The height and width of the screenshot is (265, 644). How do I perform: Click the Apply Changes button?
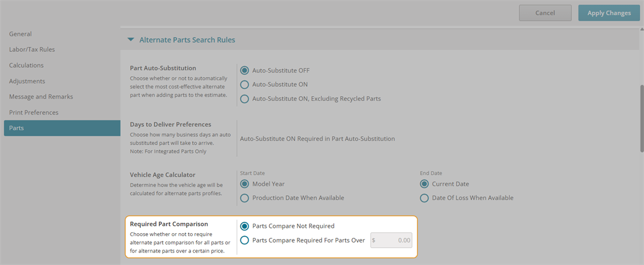[609, 13]
